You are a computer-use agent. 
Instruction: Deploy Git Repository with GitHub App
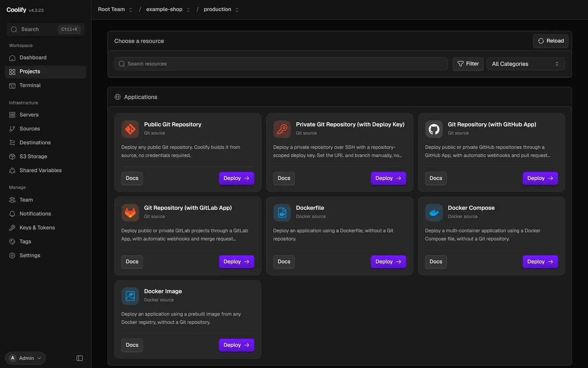540,178
